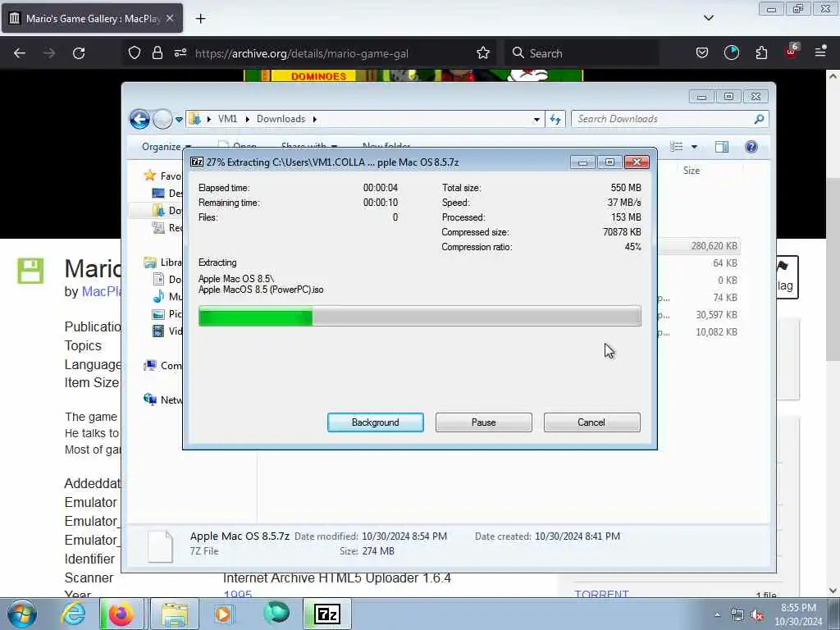Switch to Firefox in taskbar
The image size is (840, 630).
121,614
